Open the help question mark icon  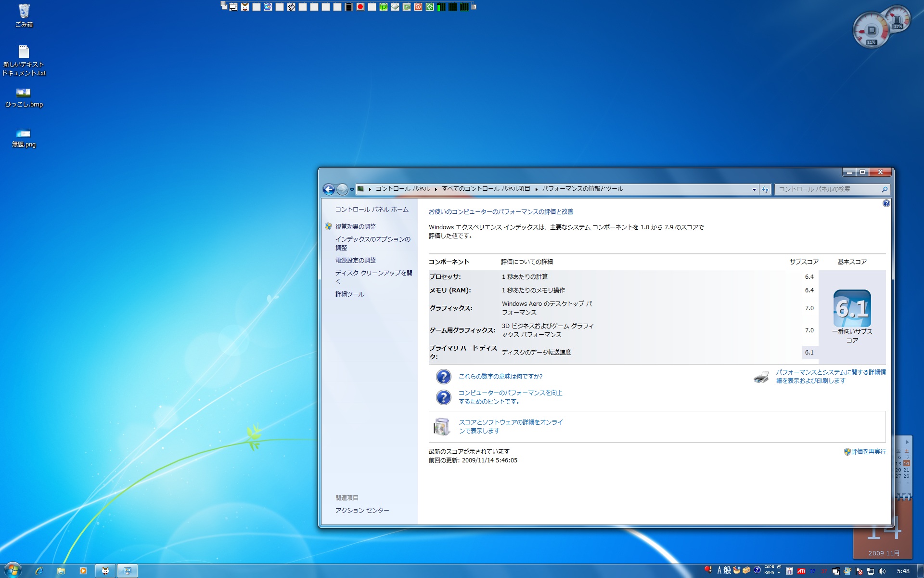[x=886, y=204]
